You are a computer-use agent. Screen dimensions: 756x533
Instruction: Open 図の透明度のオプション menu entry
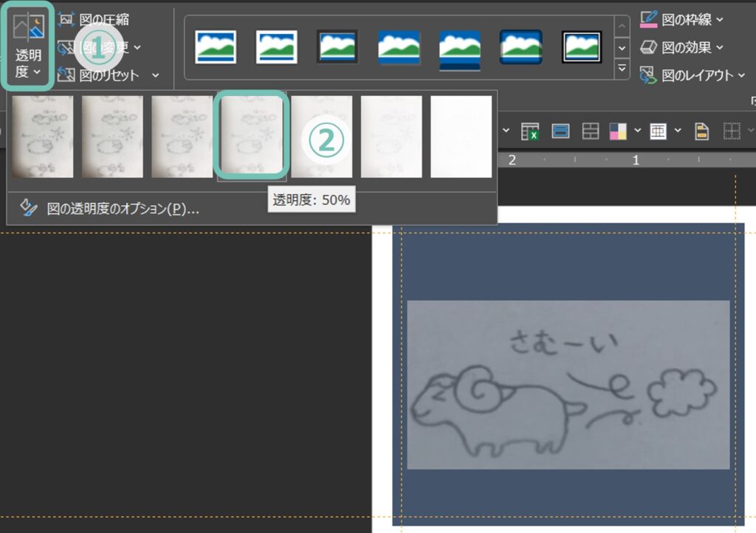252,209
